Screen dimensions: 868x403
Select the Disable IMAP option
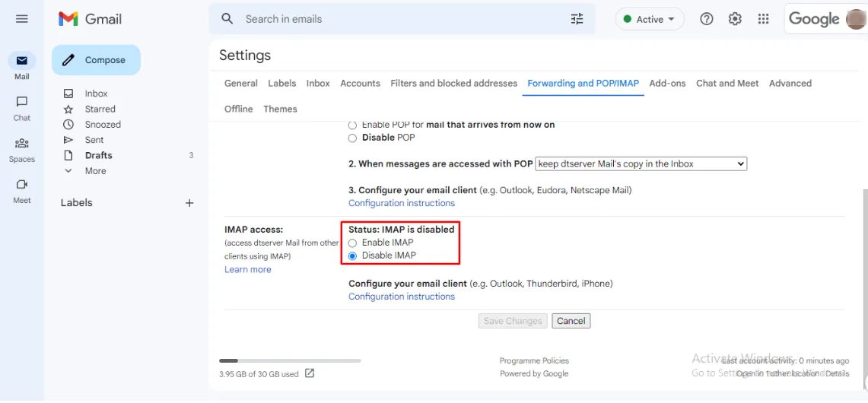(352, 256)
